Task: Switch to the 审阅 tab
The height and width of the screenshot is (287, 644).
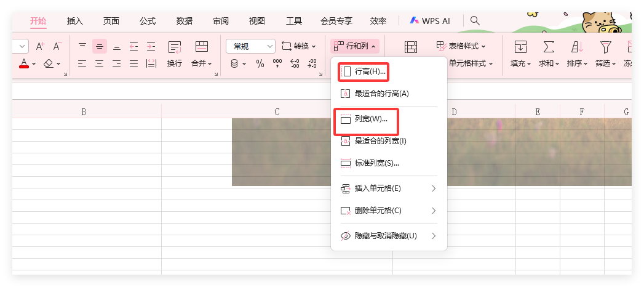Action: pyautogui.click(x=221, y=21)
